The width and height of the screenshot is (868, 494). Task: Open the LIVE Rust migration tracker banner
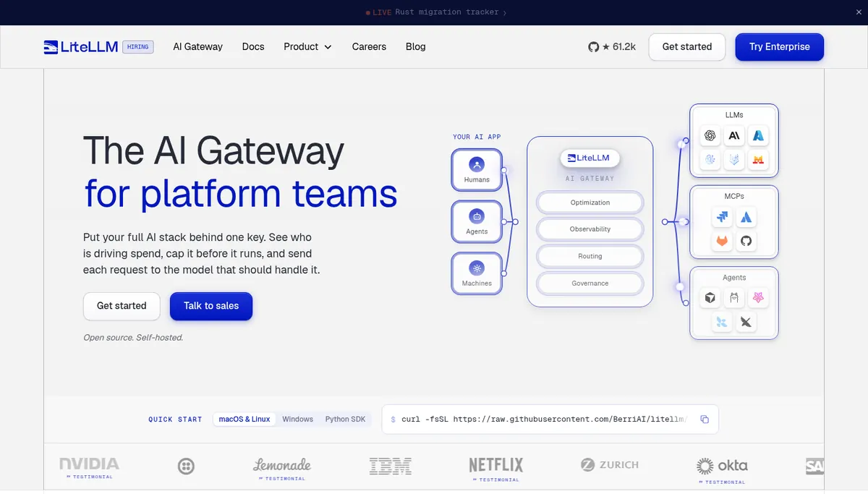pos(435,12)
